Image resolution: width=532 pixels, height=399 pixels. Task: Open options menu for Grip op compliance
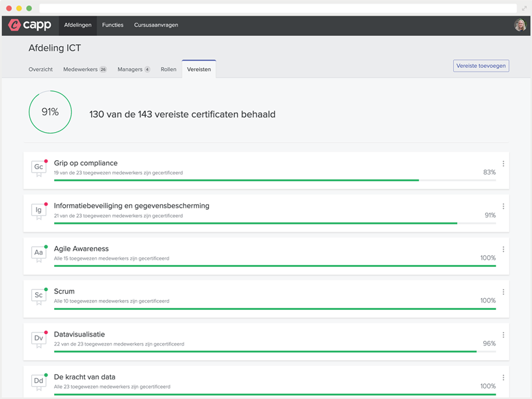click(x=503, y=164)
